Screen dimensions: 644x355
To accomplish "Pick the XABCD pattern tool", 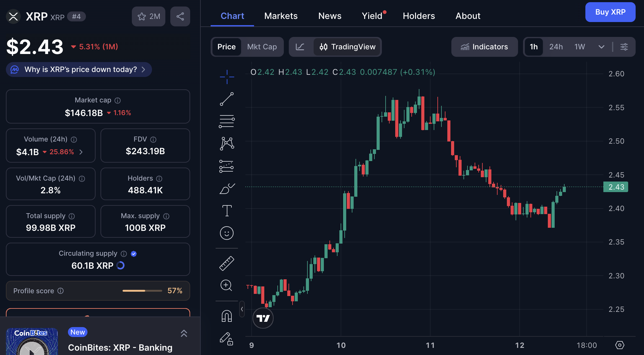I will pyautogui.click(x=227, y=143).
